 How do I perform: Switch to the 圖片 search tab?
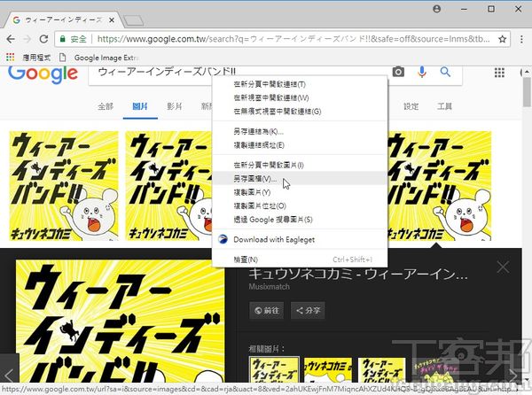pos(140,106)
